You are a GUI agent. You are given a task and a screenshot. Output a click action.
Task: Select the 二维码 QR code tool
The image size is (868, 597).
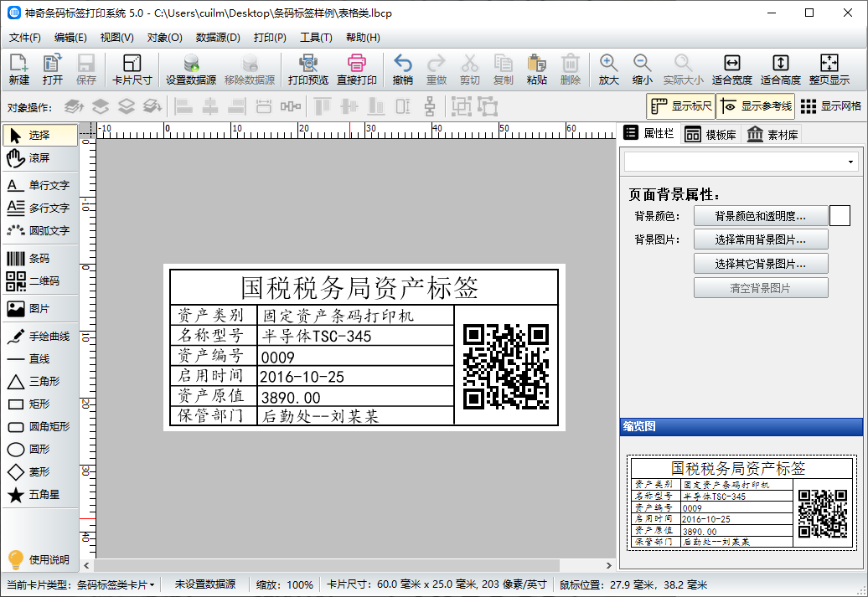(x=40, y=281)
